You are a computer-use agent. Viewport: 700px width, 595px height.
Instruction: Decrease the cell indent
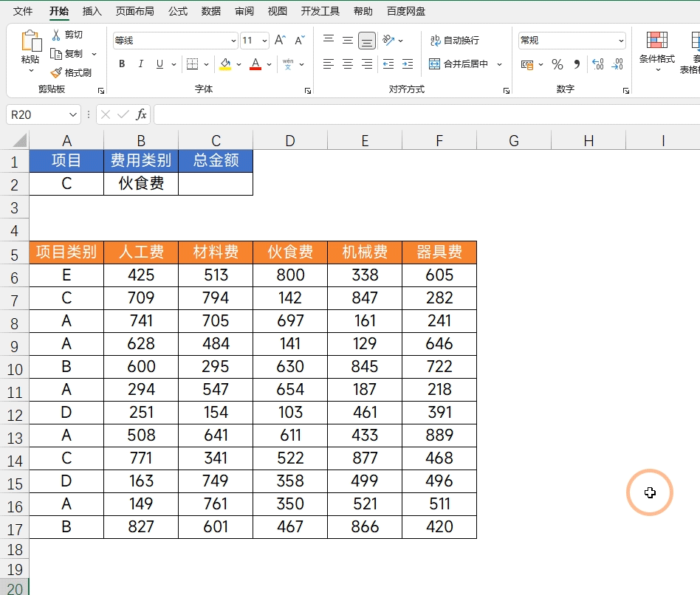(x=388, y=63)
